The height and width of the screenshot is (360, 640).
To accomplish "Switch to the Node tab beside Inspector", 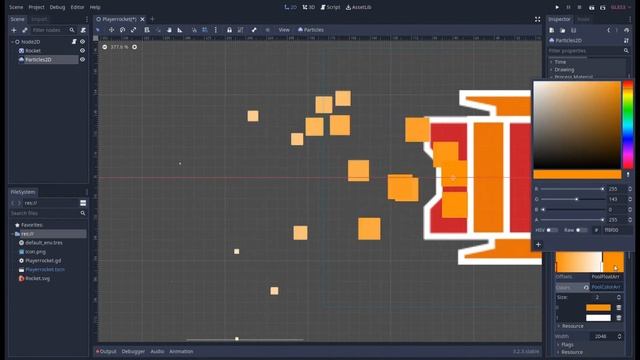I will (x=583, y=19).
